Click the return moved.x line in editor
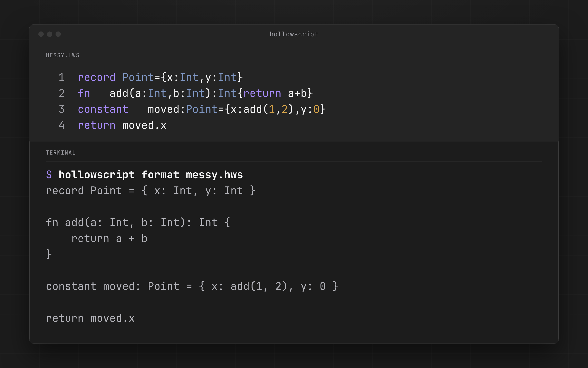This screenshot has width=588, height=368. pyautogui.click(x=122, y=125)
